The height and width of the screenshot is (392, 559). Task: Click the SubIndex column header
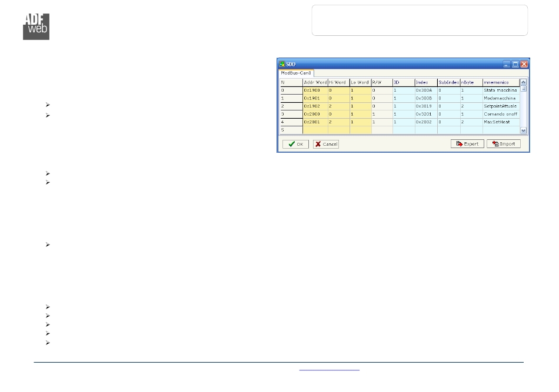(x=449, y=82)
